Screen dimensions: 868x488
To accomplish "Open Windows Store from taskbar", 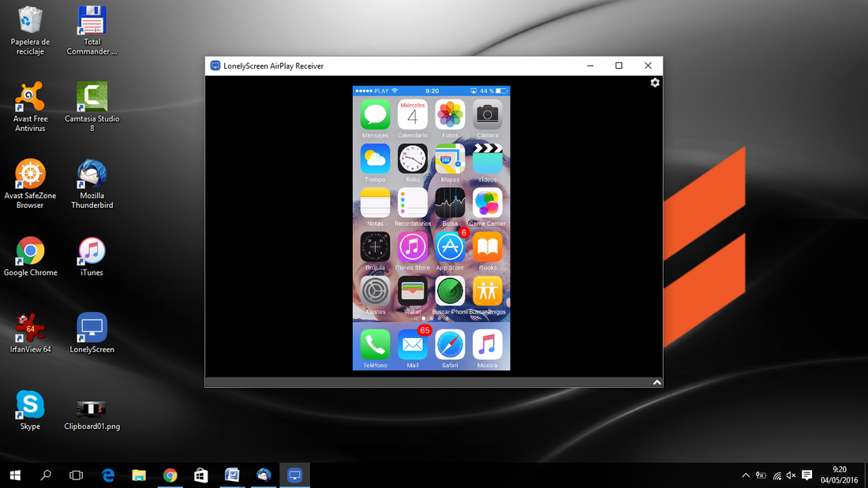I will pos(201,475).
